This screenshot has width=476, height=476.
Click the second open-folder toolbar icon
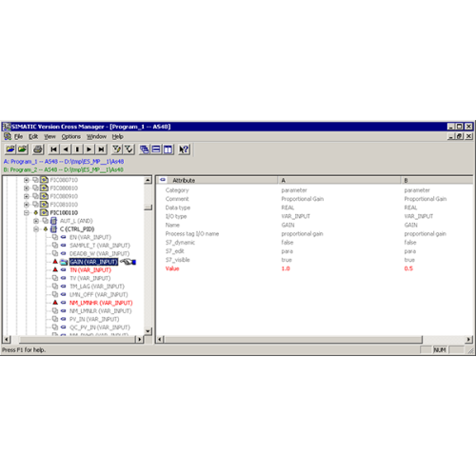[x=23, y=149]
